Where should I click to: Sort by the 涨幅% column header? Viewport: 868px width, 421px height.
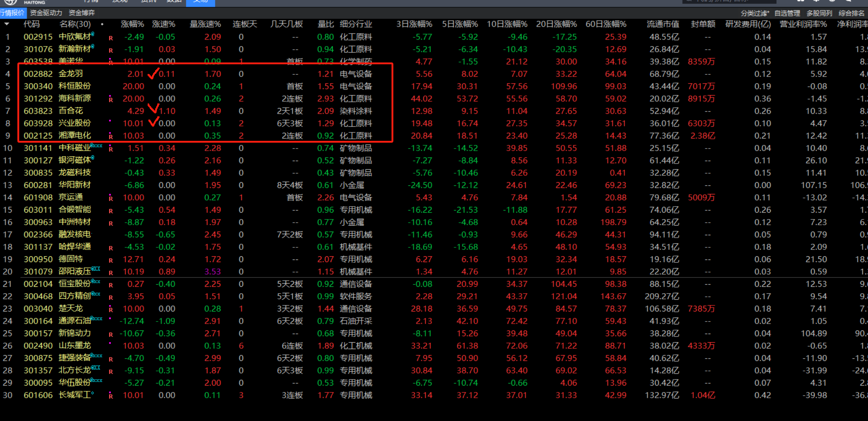[x=132, y=24]
